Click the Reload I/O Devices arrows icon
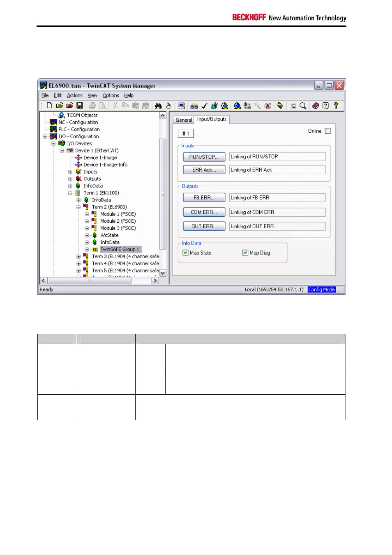Viewport: 392px width, 555px height. 247,106
